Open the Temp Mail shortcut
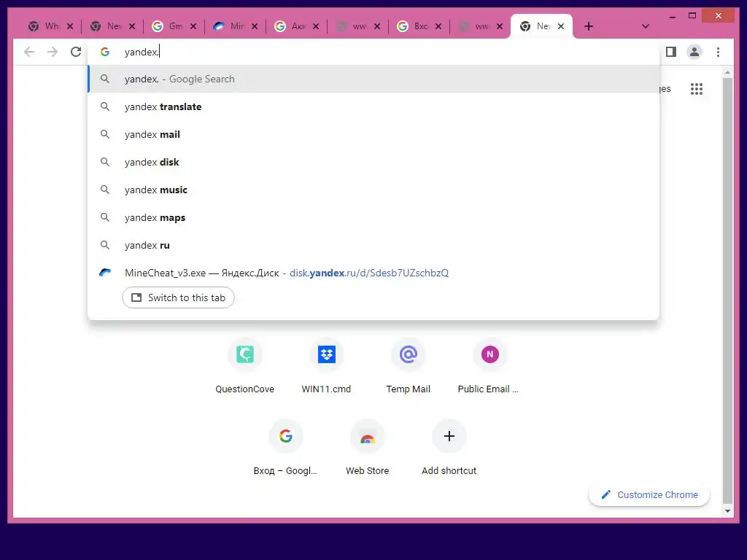This screenshot has height=560, width=747. [409, 366]
